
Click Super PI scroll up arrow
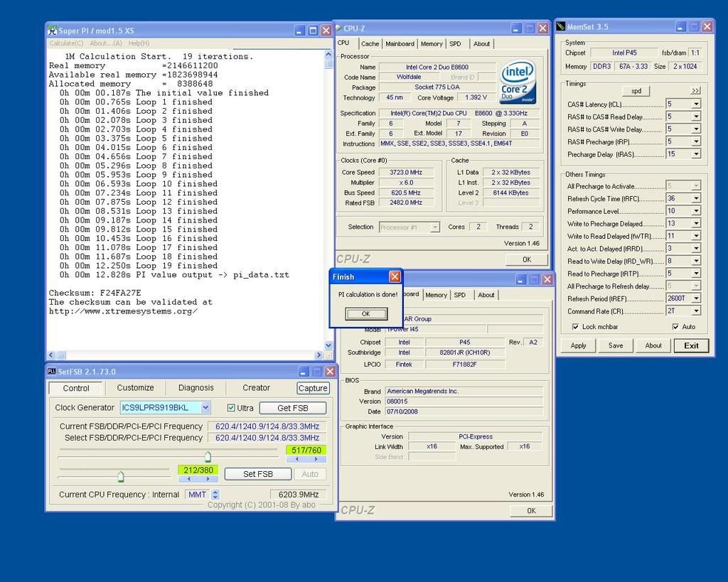pos(328,54)
